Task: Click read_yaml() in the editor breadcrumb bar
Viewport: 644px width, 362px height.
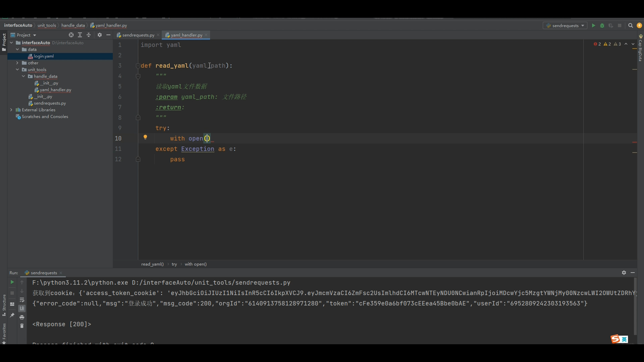Action: [152, 264]
